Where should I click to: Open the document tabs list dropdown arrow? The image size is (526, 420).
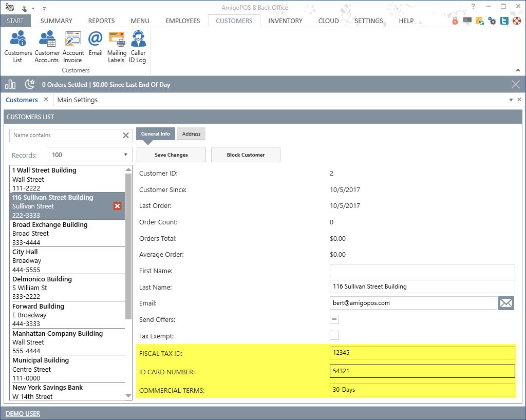[511, 100]
